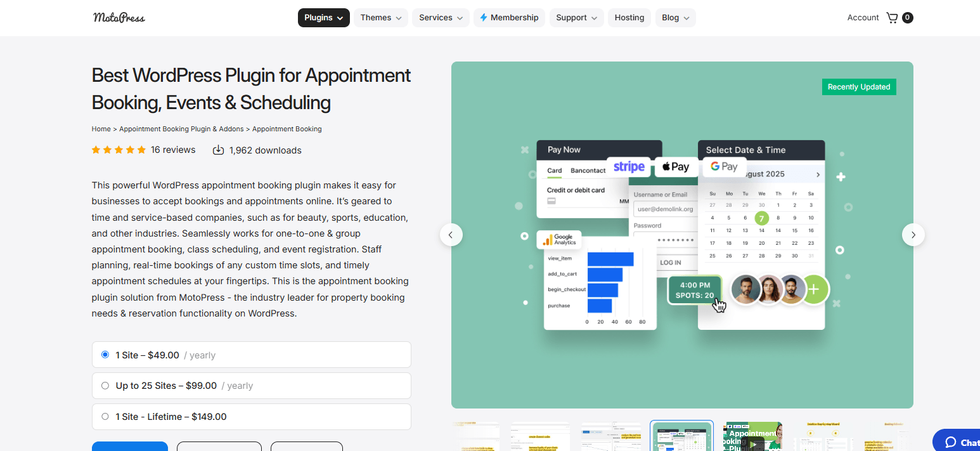Show previous slide with left arrow

coord(451,235)
